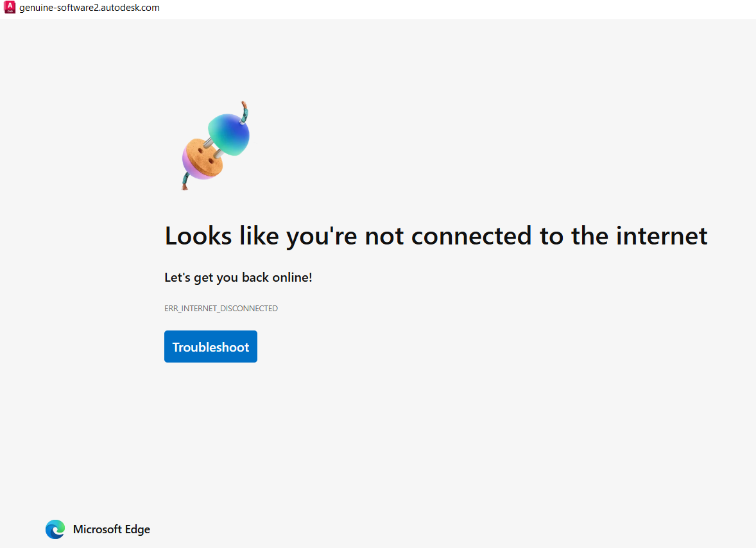
Task: Click the frayed cable below the socket
Action: tap(186, 182)
